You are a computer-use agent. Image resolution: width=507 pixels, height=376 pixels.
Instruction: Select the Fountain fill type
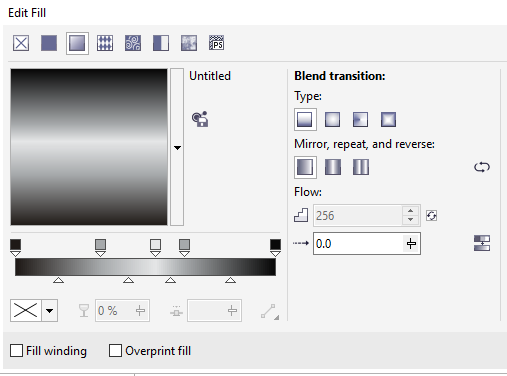(x=77, y=43)
